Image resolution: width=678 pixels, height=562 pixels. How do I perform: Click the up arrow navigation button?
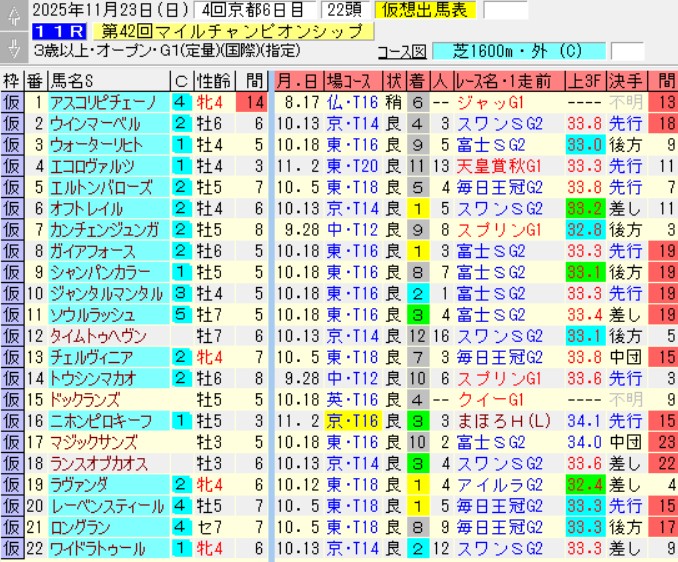[11, 12]
